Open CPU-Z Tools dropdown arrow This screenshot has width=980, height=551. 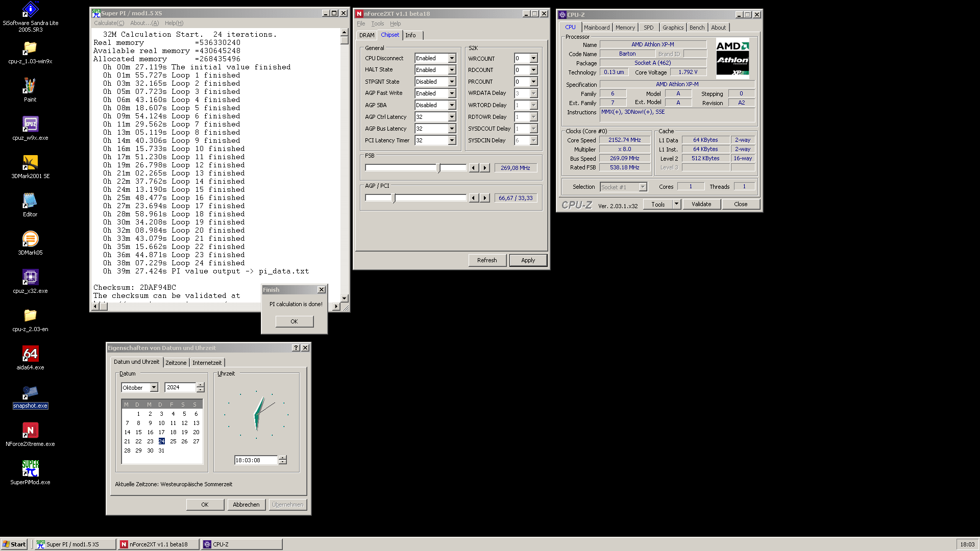[x=676, y=204]
